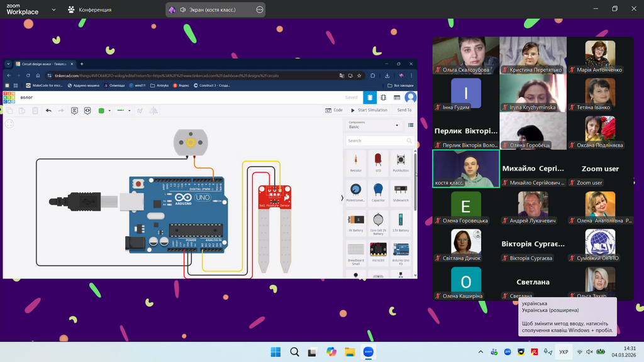Screen dimensions: 644x362
Task: Open the wire type dropdown arrow
Action: coord(130,111)
